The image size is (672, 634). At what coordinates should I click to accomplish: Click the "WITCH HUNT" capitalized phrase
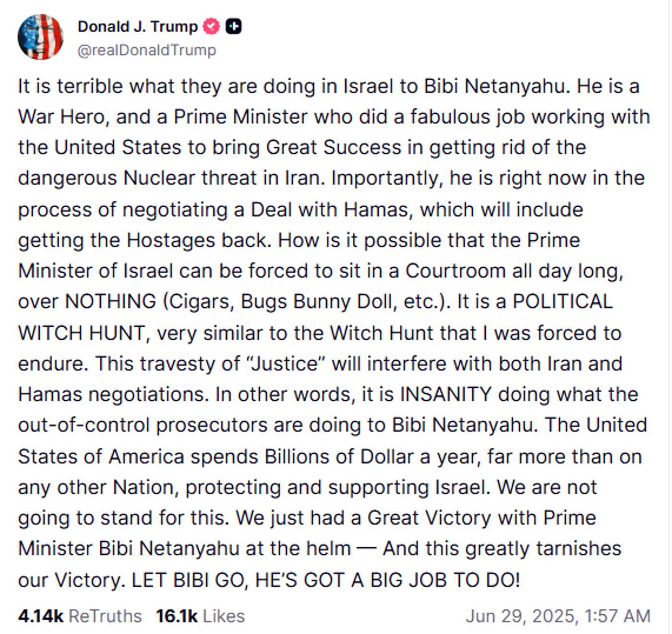point(82,333)
